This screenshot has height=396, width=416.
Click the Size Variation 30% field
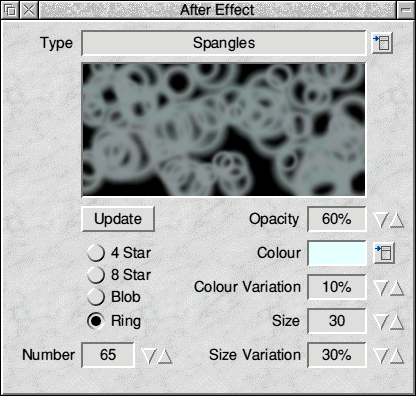[x=337, y=355]
